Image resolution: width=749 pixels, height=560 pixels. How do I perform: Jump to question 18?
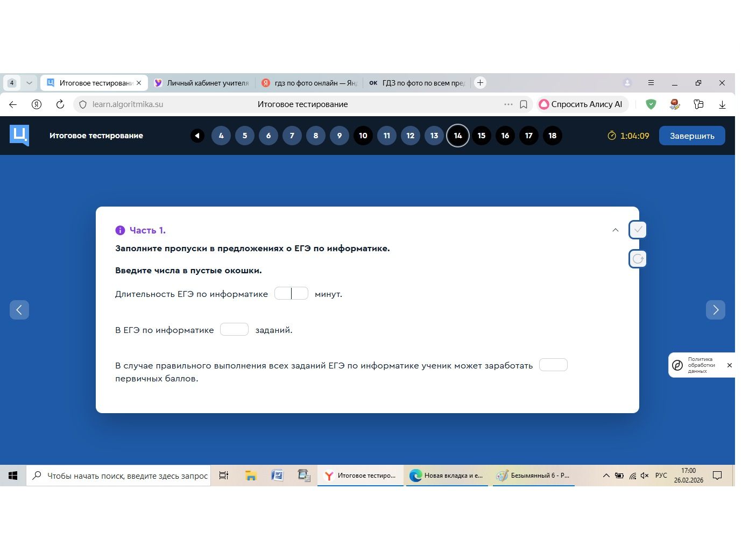point(553,136)
